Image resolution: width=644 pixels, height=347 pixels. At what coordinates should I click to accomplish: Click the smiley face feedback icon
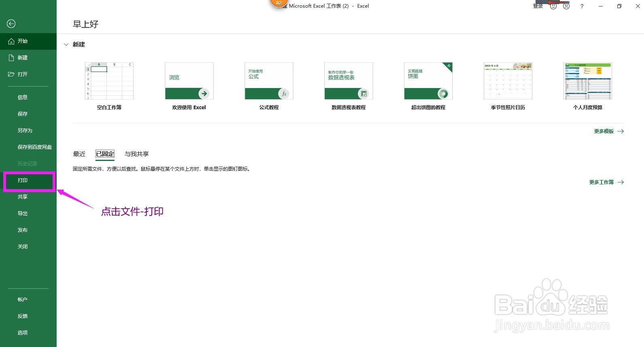[553, 6]
